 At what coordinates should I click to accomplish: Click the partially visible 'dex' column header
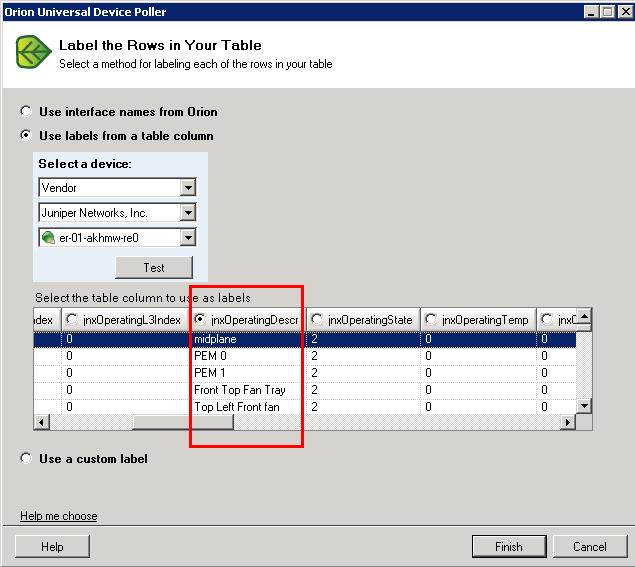tap(47, 320)
